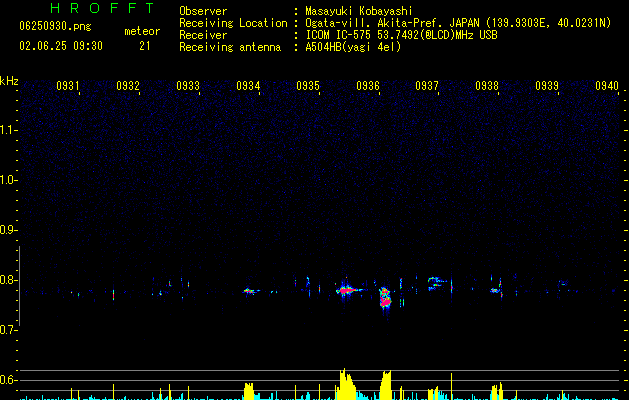629x400 pixels.
Task: Click the 1.0 kHz axis label
Action: coord(9,180)
